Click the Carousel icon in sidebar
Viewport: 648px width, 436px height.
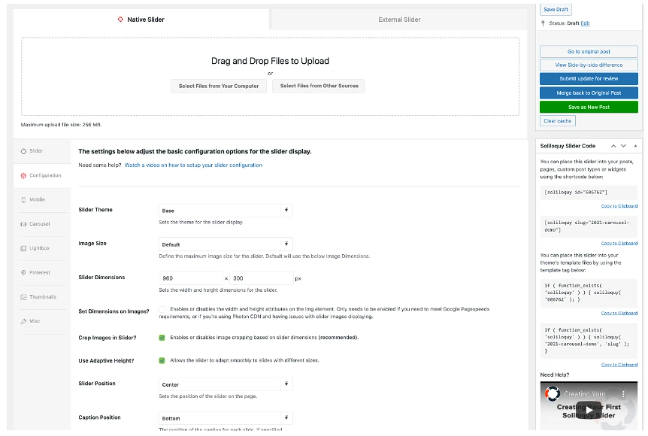(x=24, y=224)
